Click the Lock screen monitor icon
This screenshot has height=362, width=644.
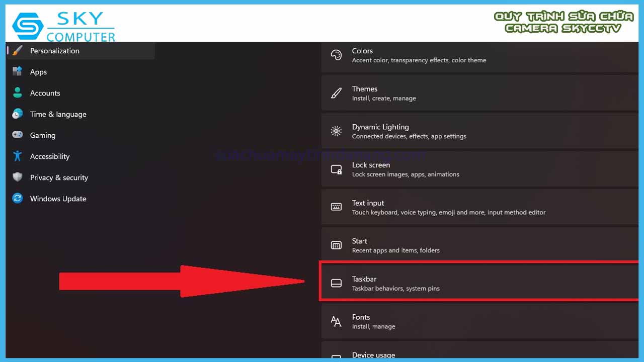click(336, 169)
